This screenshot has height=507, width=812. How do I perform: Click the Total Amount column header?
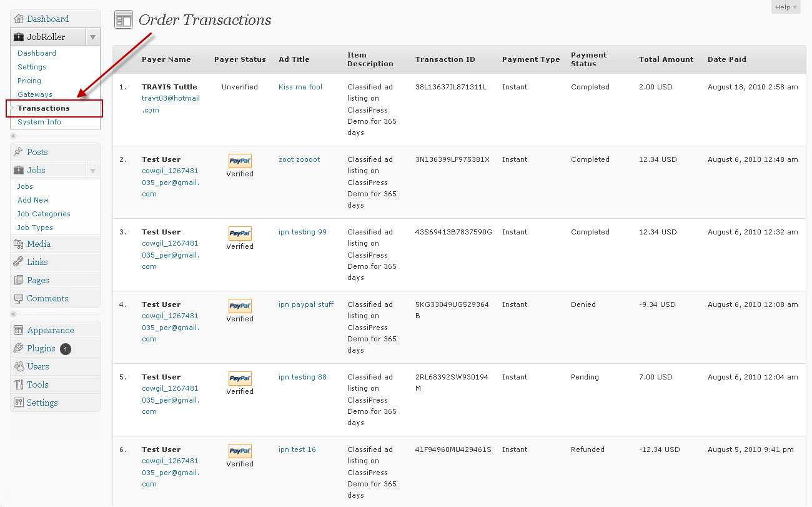tap(666, 59)
